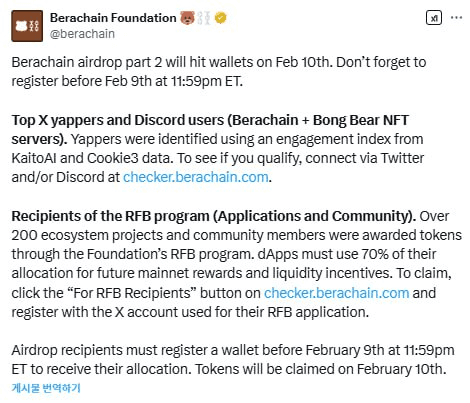This screenshot has height=403, width=470.
Task: Click the Grok xI icon
Action: (x=434, y=18)
